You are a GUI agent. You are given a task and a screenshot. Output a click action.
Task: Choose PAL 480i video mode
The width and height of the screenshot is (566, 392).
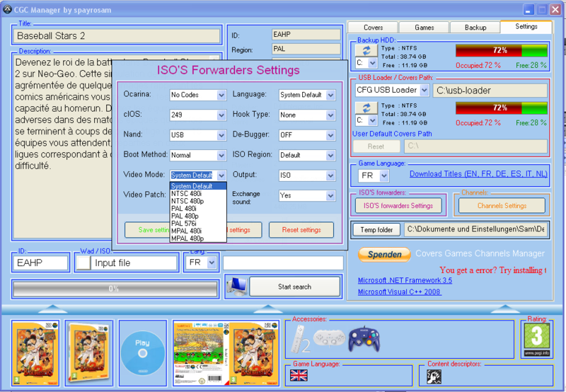click(x=198, y=209)
